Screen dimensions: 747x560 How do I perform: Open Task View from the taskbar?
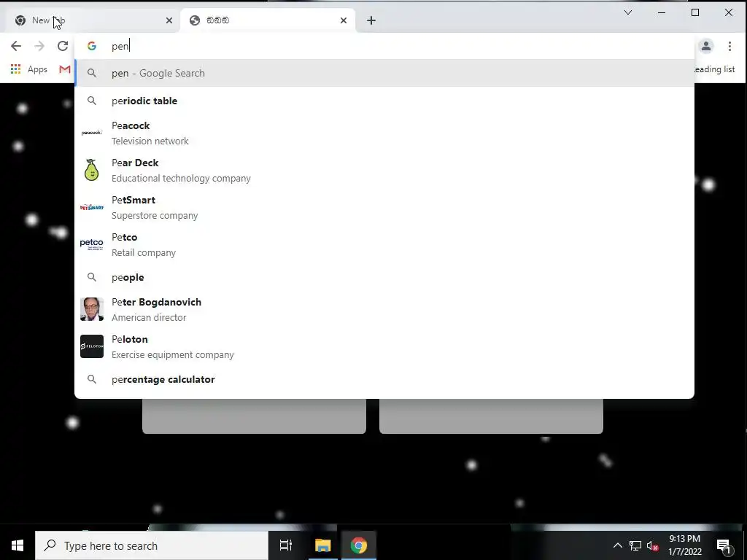pos(286,545)
